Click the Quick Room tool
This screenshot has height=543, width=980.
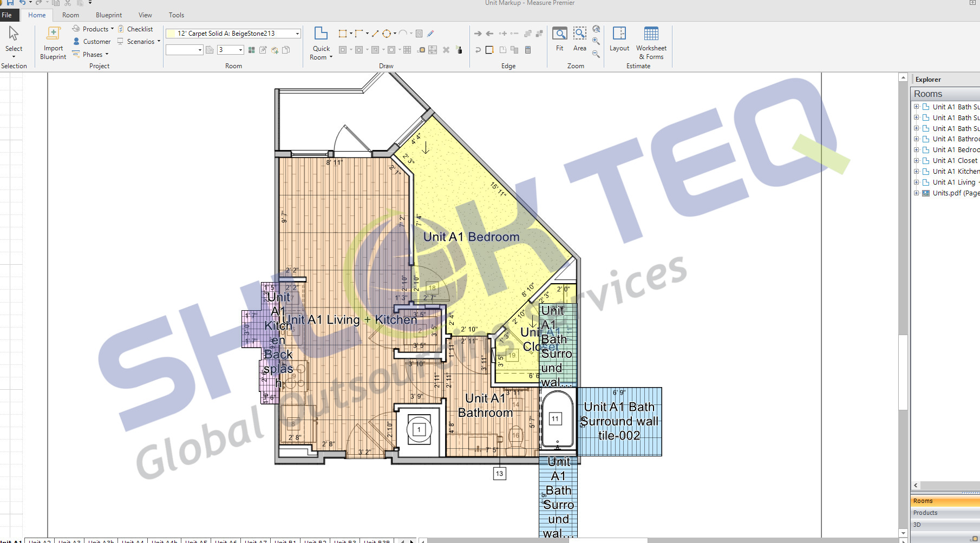(x=321, y=43)
